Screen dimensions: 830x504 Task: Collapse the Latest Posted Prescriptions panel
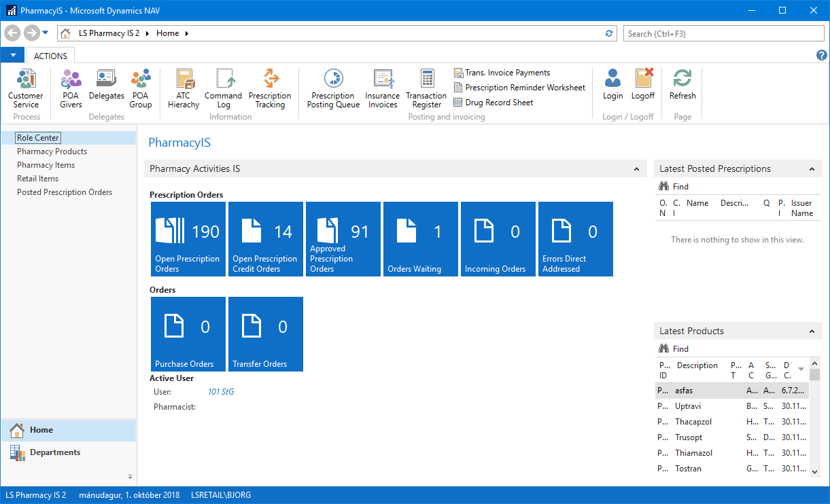coord(812,169)
